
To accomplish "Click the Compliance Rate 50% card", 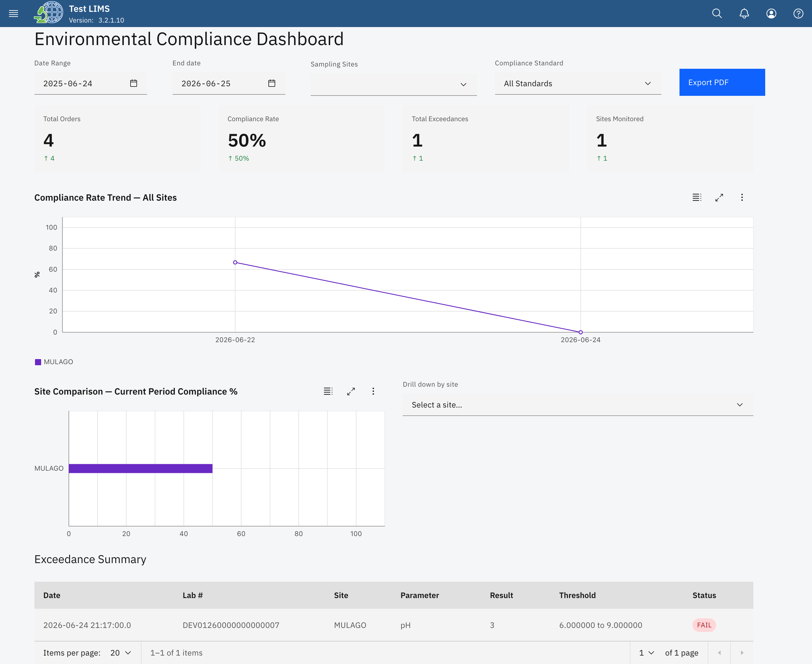I will pos(301,139).
